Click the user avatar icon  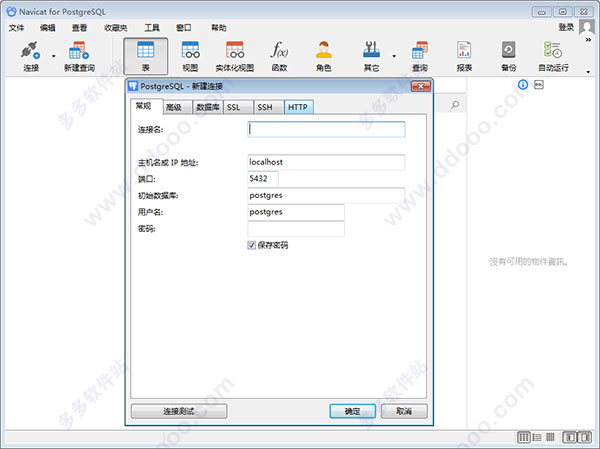[587, 27]
